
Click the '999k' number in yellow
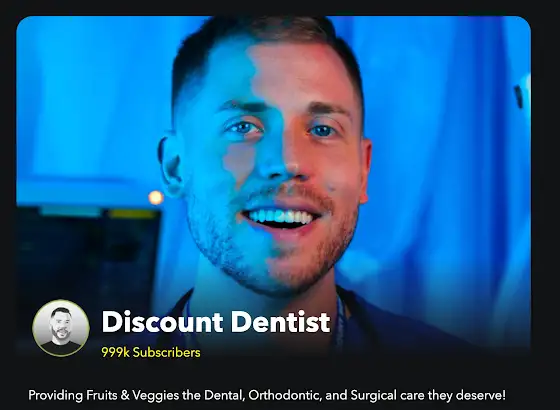[x=115, y=352]
